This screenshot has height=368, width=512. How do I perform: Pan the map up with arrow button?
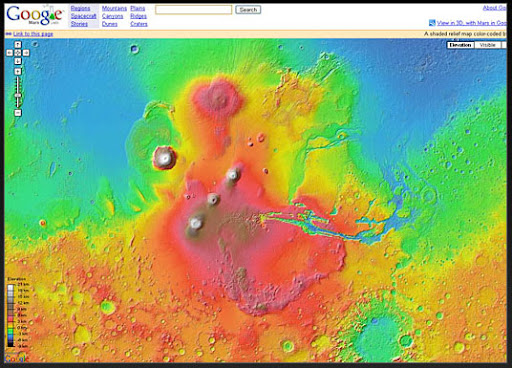18,45
